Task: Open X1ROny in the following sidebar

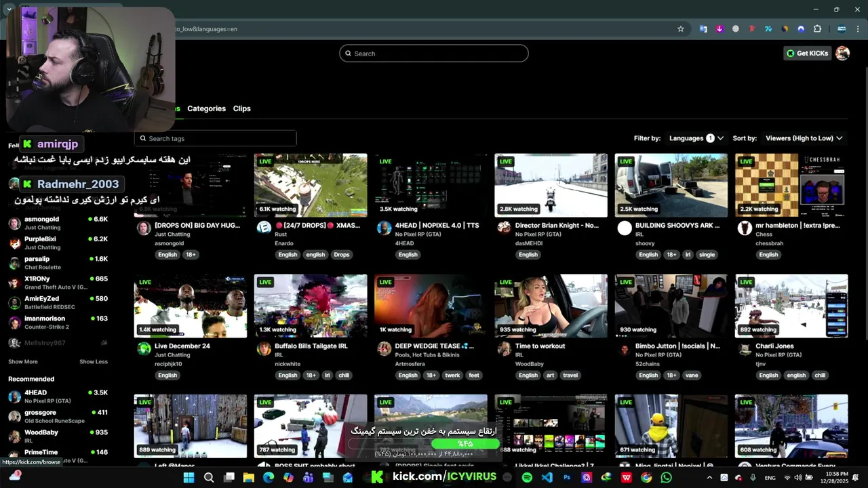Action: click(58, 282)
